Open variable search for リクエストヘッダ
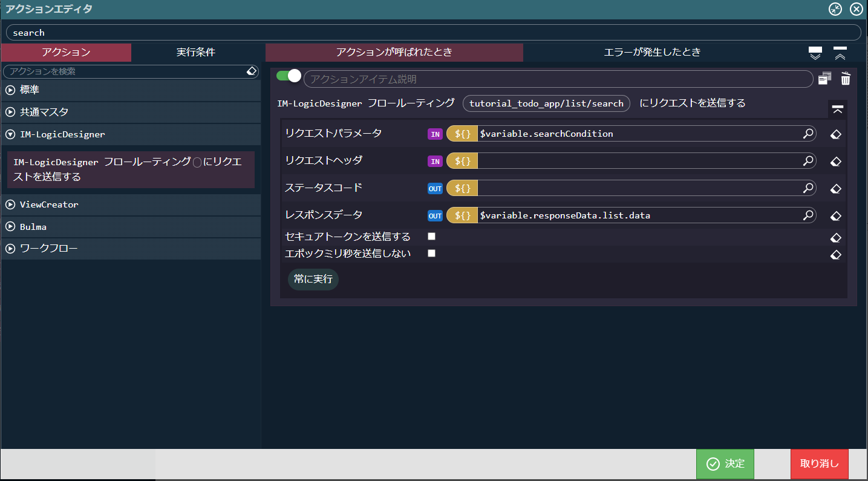Image resolution: width=868 pixels, height=481 pixels. pyautogui.click(x=808, y=161)
